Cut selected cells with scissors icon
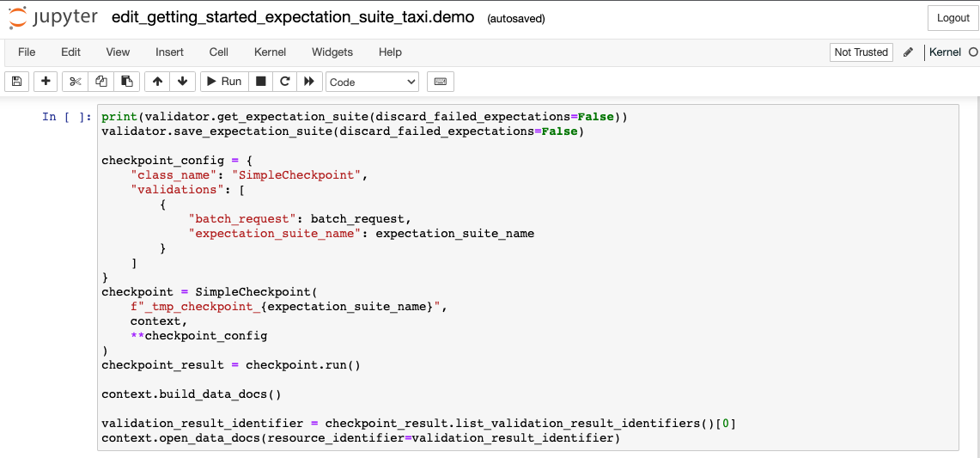Image resolution: width=980 pixels, height=458 pixels. (x=76, y=82)
